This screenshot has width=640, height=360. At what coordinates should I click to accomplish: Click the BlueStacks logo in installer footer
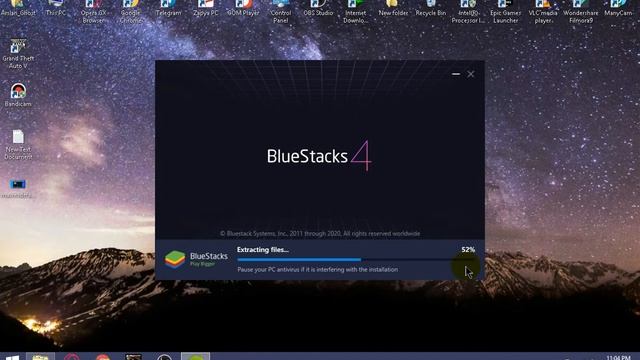196,259
